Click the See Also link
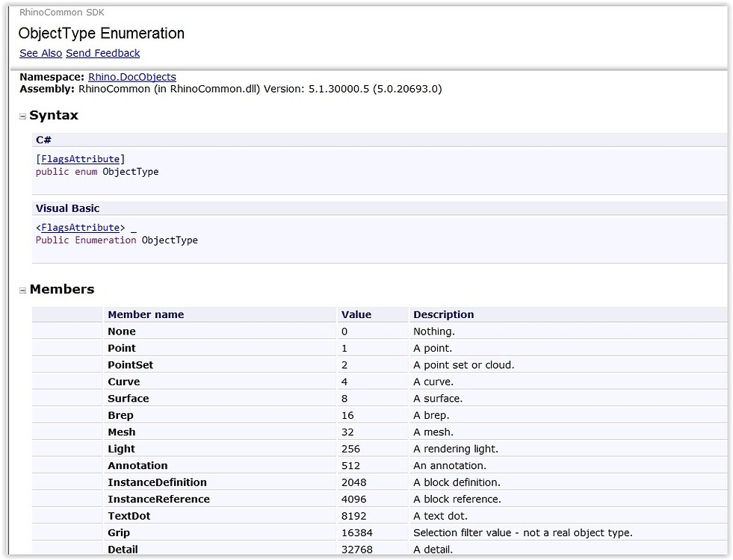733x560 pixels. point(40,53)
